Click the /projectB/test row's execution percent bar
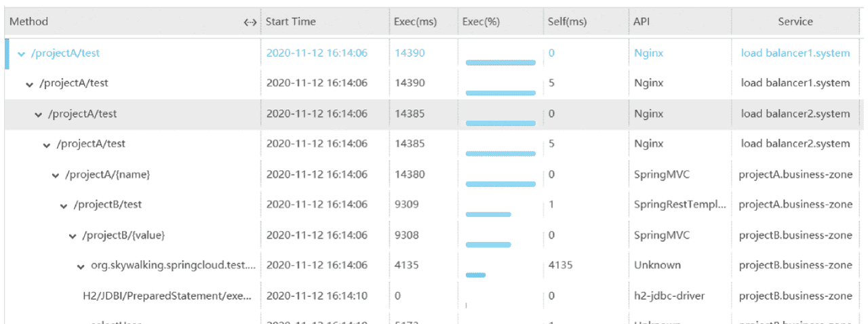Image resolution: width=868 pixels, height=324 pixels. (x=488, y=214)
